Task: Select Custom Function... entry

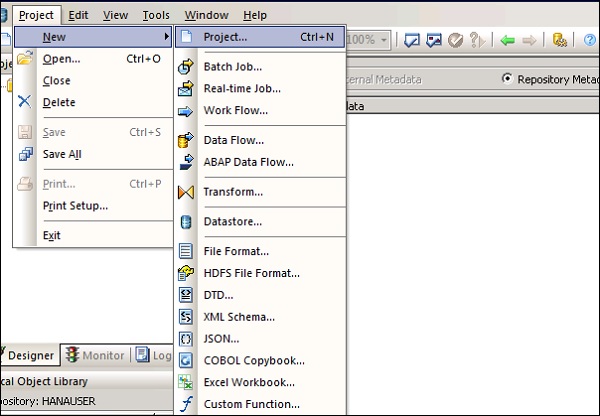Action: [251, 405]
